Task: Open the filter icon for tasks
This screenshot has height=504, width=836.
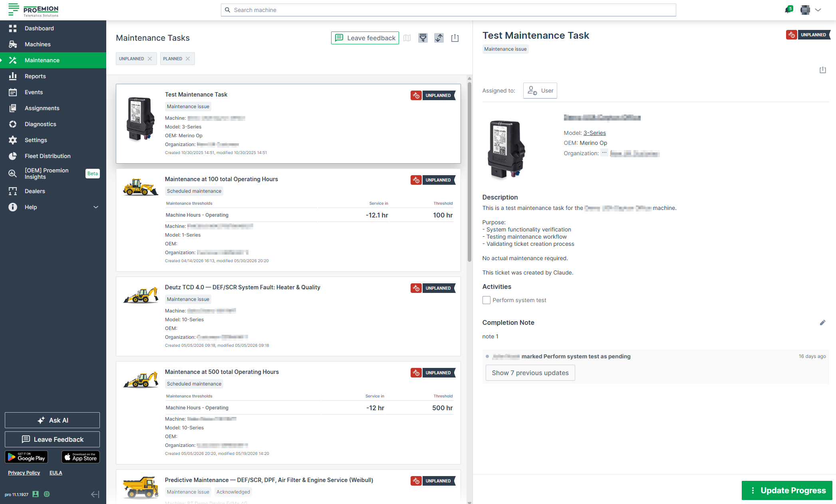Action: (x=423, y=38)
